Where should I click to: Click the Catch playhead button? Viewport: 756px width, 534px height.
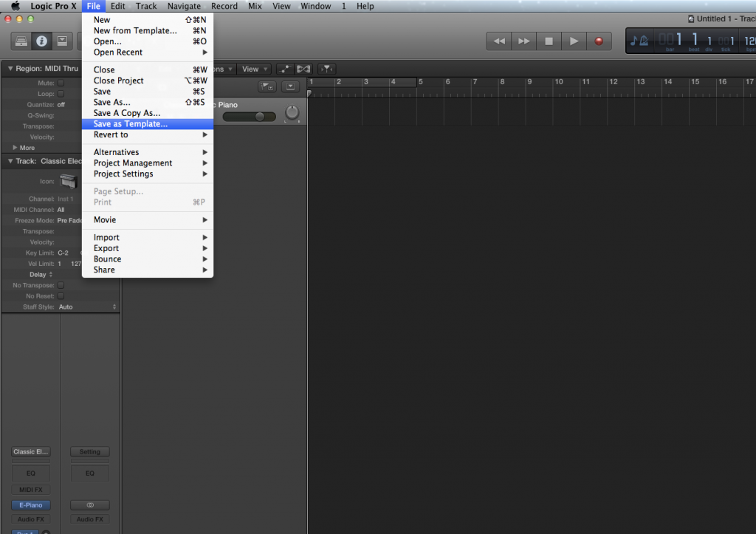327,69
